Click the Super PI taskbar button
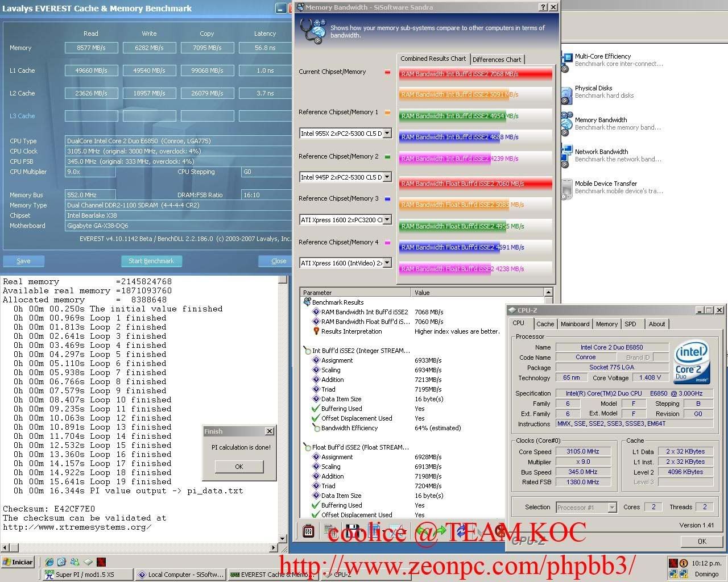Viewport: 728px width, 582px height. (x=88, y=575)
